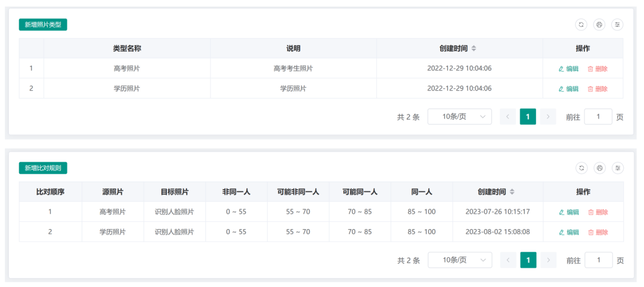Delete comparison rule with source 高考照片
This screenshot has height=287, width=644.
pos(598,212)
